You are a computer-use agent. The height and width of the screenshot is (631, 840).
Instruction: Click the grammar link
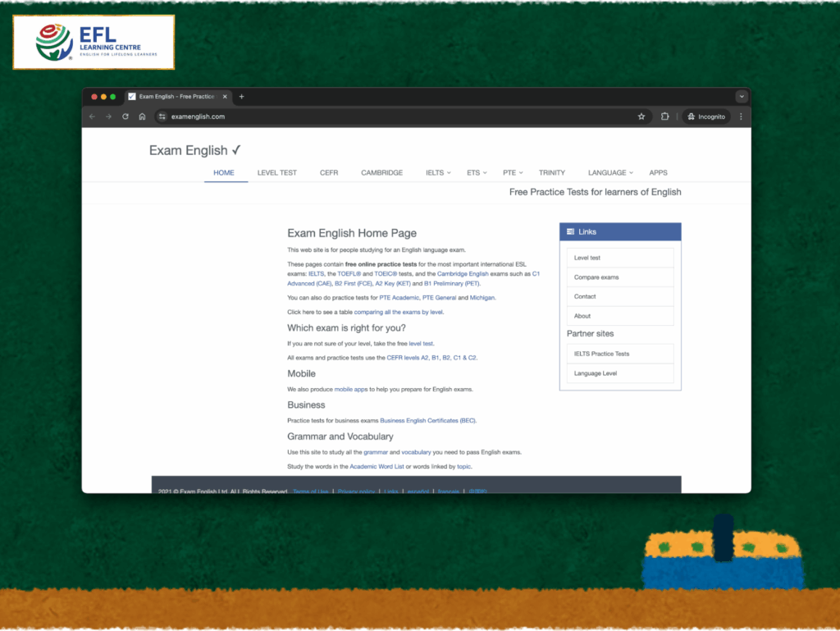pyautogui.click(x=376, y=452)
